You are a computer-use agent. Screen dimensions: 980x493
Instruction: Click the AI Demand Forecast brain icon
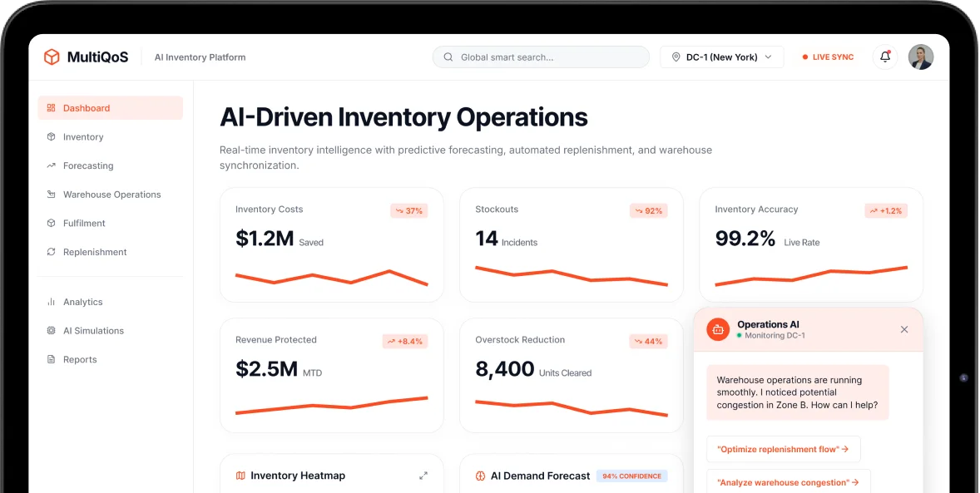click(x=481, y=476)
